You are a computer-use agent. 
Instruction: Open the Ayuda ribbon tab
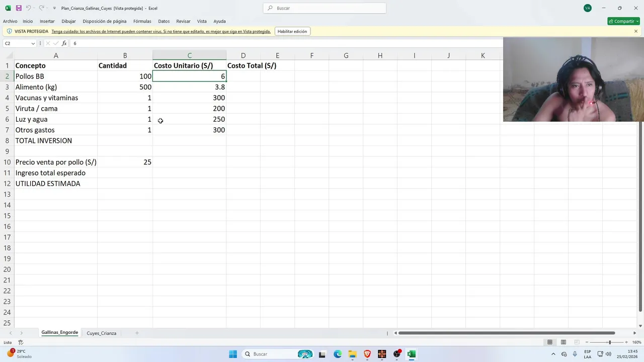coord(219,21)
